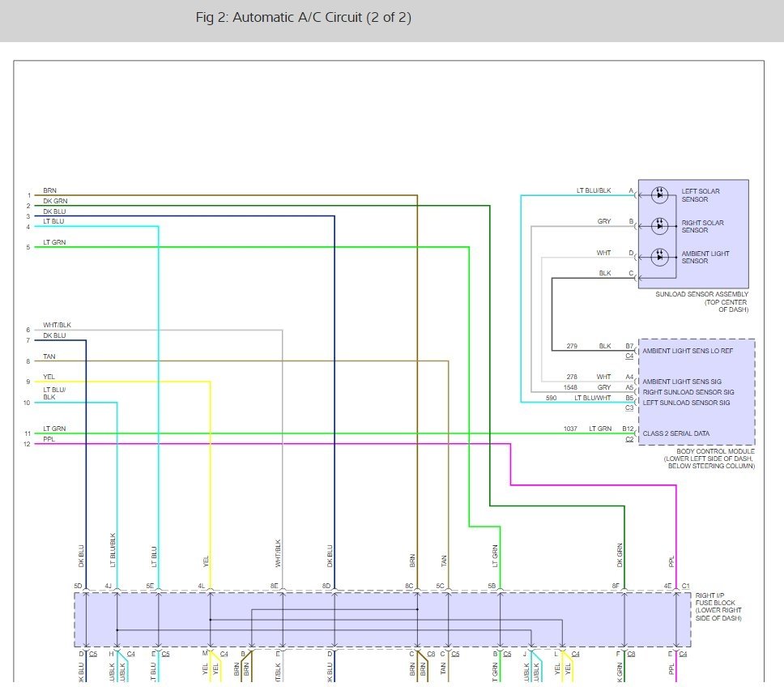Click fuse block terminal label 4L
Screen dimensions: 784x687
click(202, 586)
